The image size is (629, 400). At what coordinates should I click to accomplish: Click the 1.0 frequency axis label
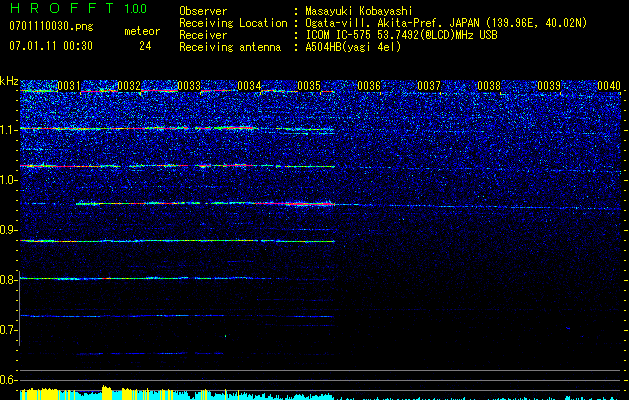tap(8, 180)
